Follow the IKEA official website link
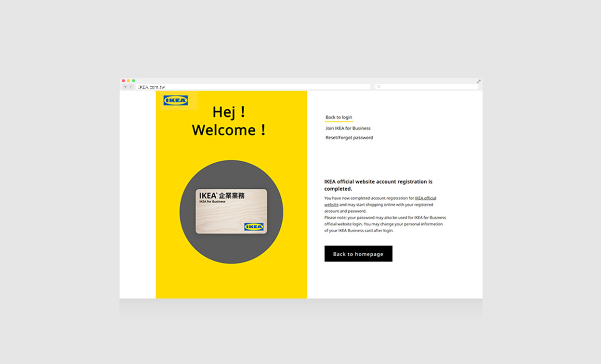The height and width of the screenshot is (364, 601). [x=425, y=198]
